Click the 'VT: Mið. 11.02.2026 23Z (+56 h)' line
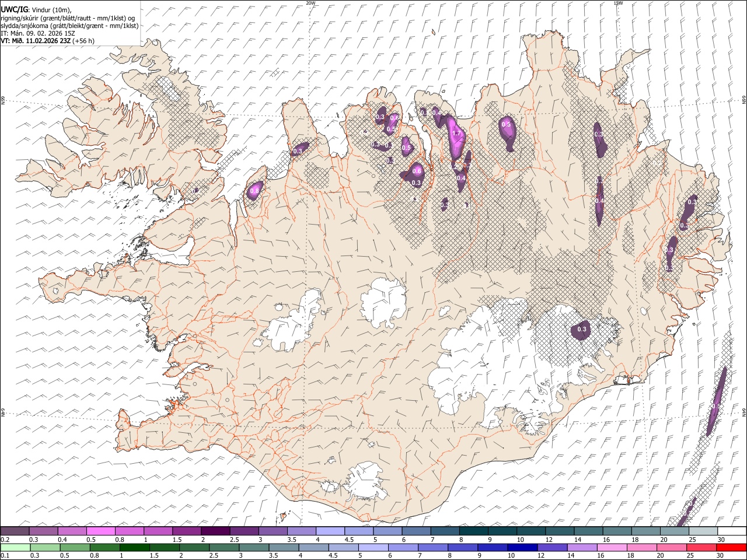747x560 pixels. pos(47,41)
